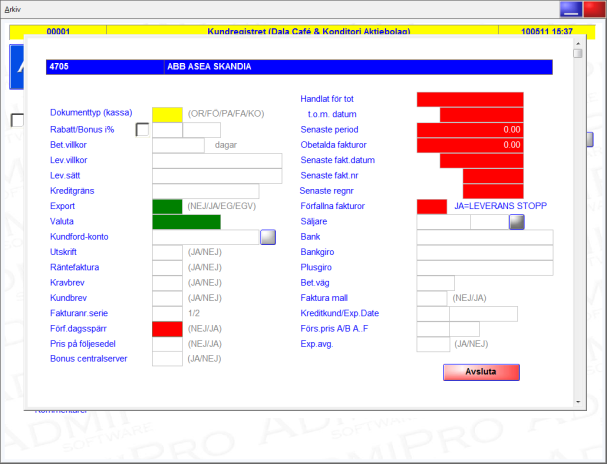Click the first Säljare input field
The height and width of the screenshot is (464, 607).
pyautogui.click(x=444, y=222)
